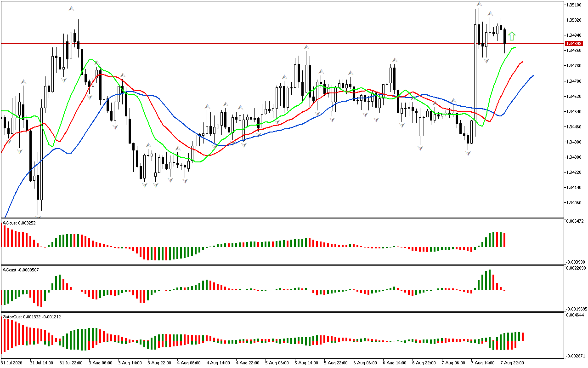Click the 7 Aug 14:00 time label
This screenshot has width=588, height=368.
482,362
